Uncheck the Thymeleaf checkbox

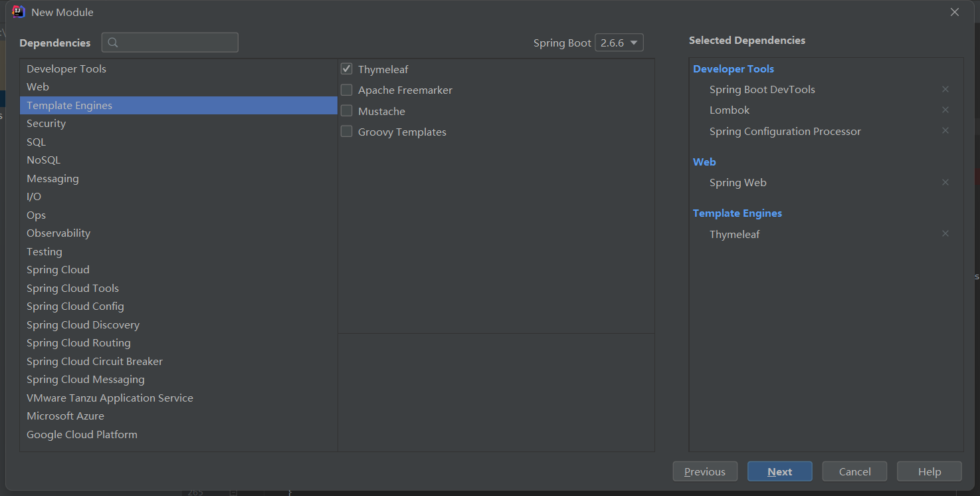tap(347, 69)
